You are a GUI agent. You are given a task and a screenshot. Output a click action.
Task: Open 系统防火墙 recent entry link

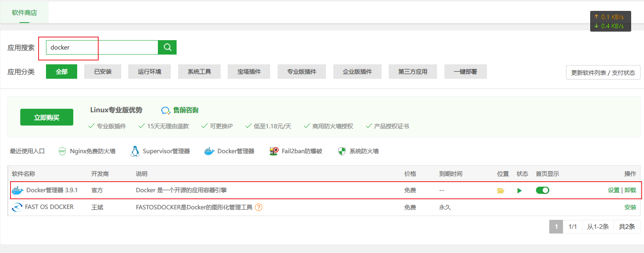point(364,151)
